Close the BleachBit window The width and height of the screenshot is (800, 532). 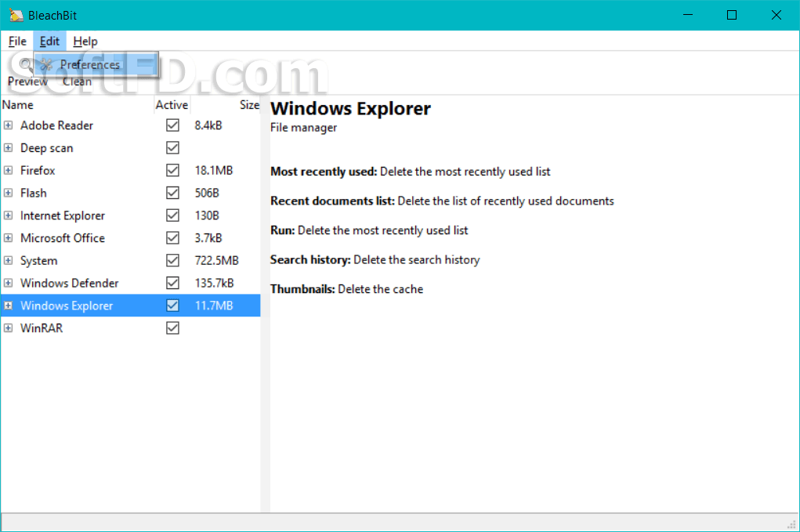[776, 16]
